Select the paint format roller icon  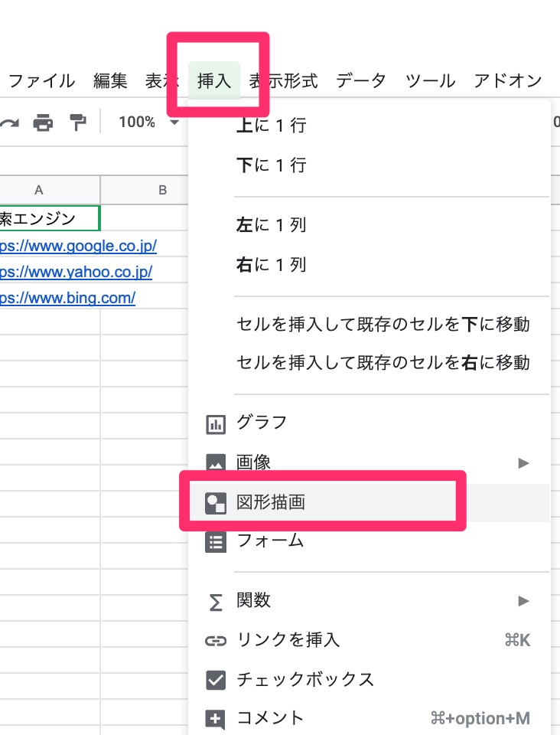77,122
